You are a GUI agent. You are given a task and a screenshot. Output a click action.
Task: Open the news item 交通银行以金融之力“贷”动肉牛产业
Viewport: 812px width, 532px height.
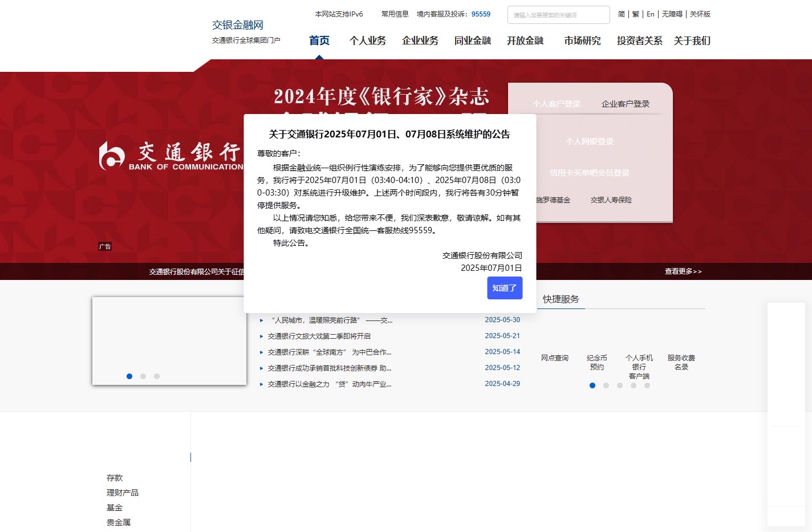tap(330, 384)
